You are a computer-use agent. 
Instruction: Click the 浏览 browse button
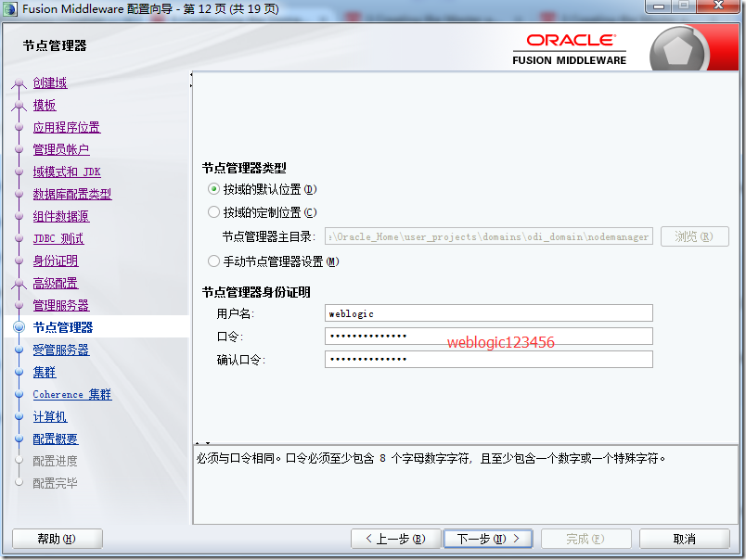(695, 236)
